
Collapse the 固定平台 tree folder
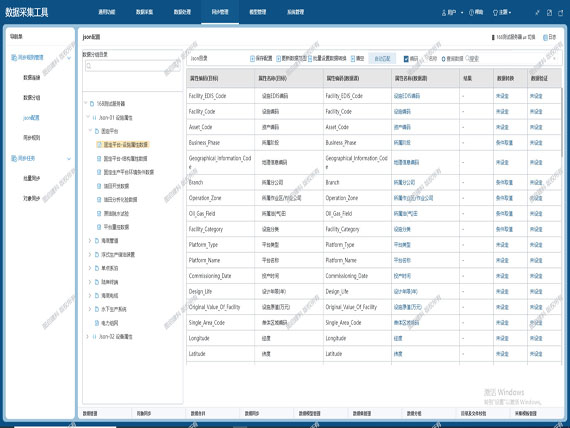(90, 131)
